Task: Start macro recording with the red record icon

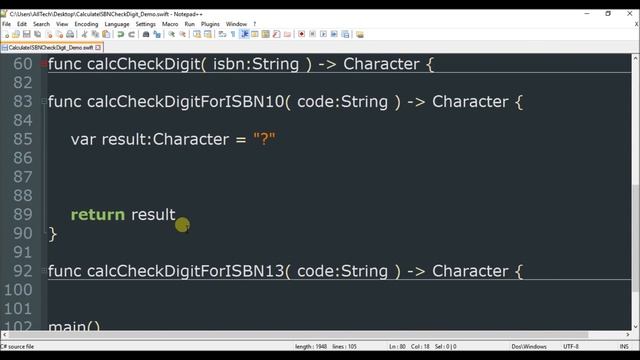Action: pyautogui.click(x=301, y=35)
